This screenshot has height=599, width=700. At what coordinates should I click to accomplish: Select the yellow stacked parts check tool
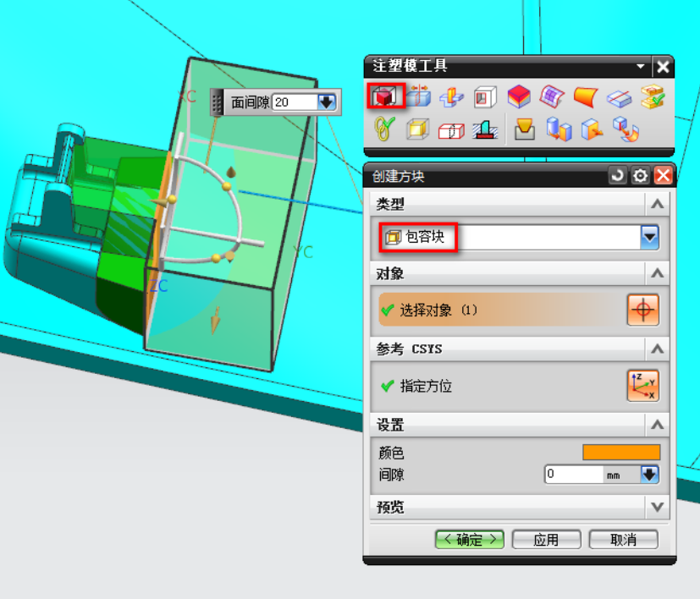(653, 96)
